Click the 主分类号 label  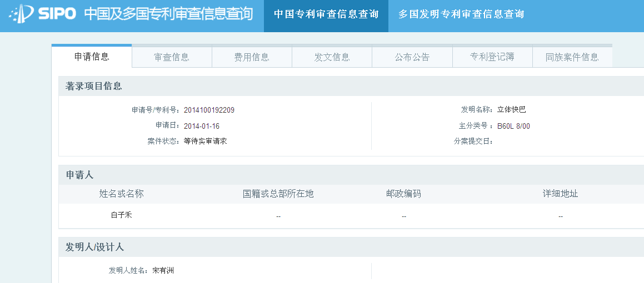tap(476, 126)
